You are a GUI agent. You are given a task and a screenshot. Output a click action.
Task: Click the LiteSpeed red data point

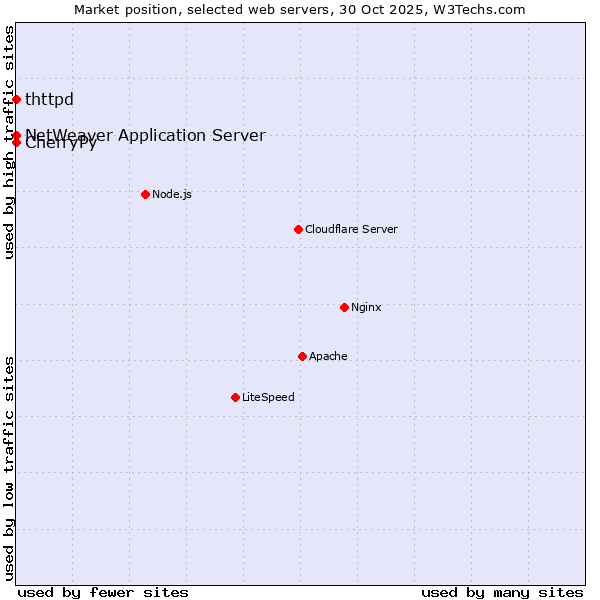tap(235, 397)
